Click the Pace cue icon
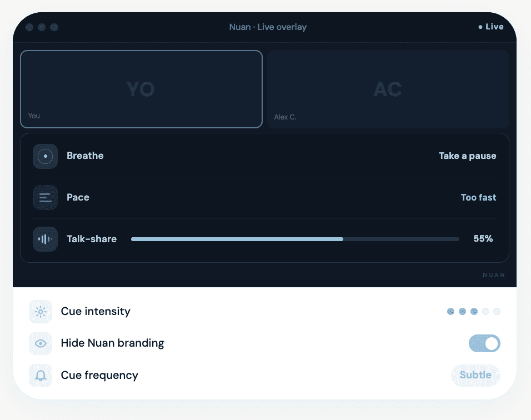531x420 pixels. 45,197
